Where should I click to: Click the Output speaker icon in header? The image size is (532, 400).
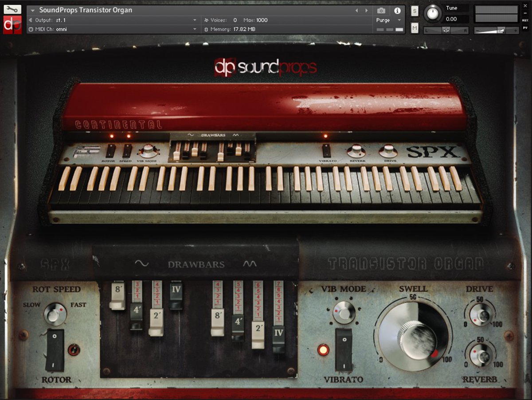click(31, 20)
